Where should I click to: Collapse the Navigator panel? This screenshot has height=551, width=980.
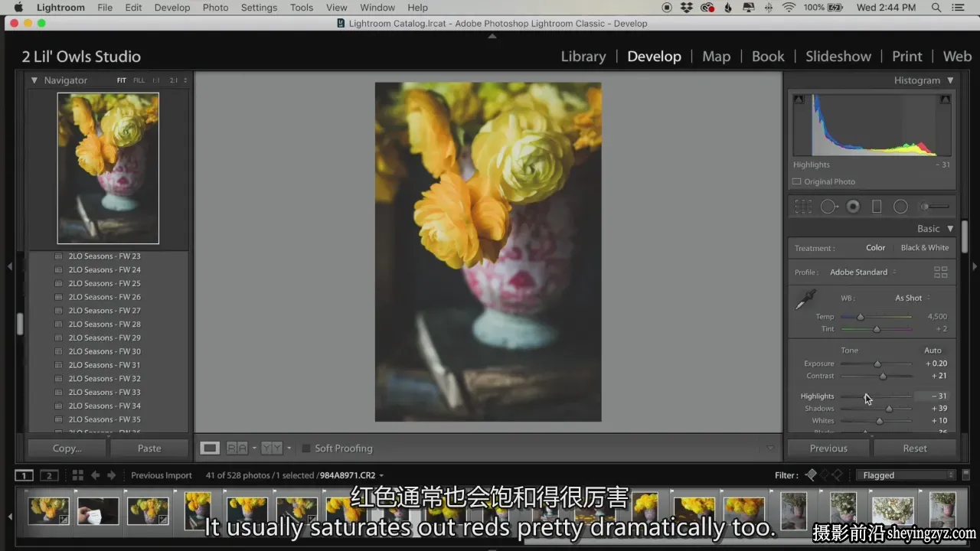click(x=34, y=80)
